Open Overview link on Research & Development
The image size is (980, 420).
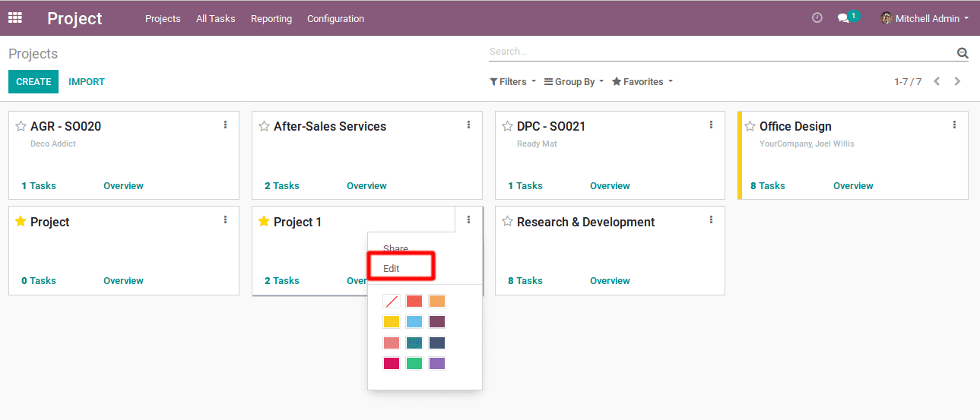(x=610, y=280)
